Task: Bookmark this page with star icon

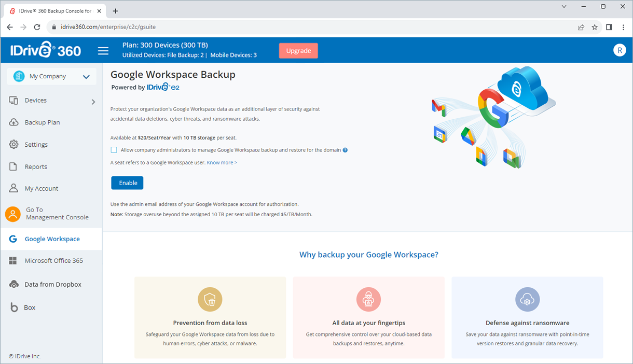Action: pos(595,27)
